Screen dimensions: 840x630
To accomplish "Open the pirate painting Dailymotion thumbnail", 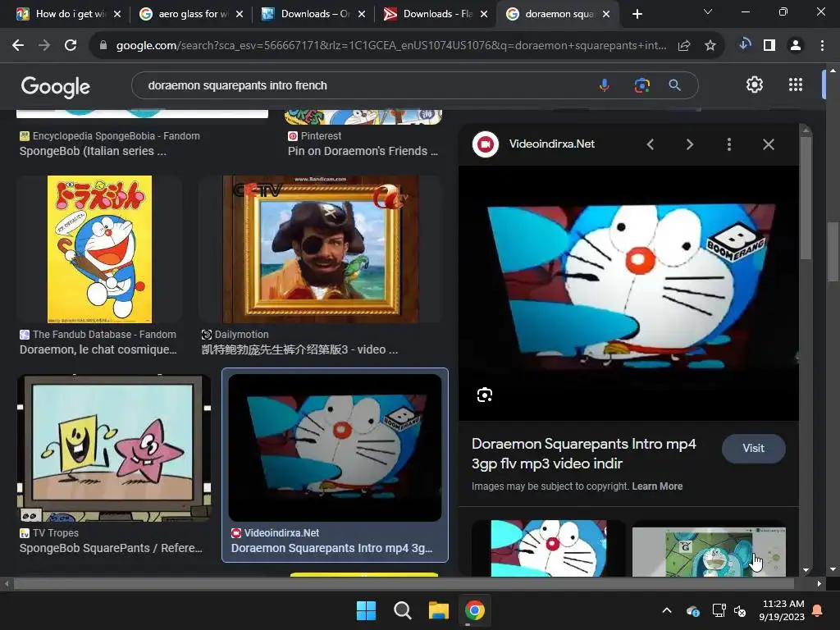I will [320, 249].
